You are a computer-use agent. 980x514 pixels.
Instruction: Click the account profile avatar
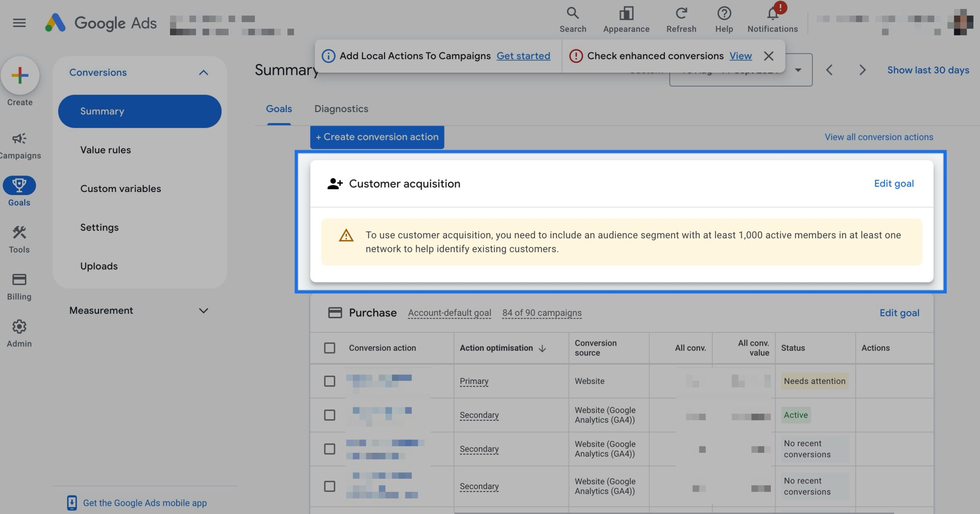[x=961, y=23]
